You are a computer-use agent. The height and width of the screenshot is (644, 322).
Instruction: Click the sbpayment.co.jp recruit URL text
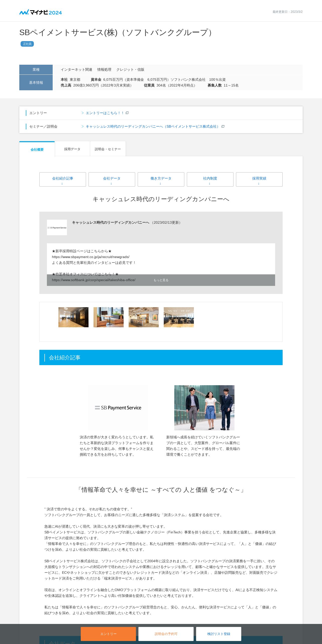[x=91, y=257]
